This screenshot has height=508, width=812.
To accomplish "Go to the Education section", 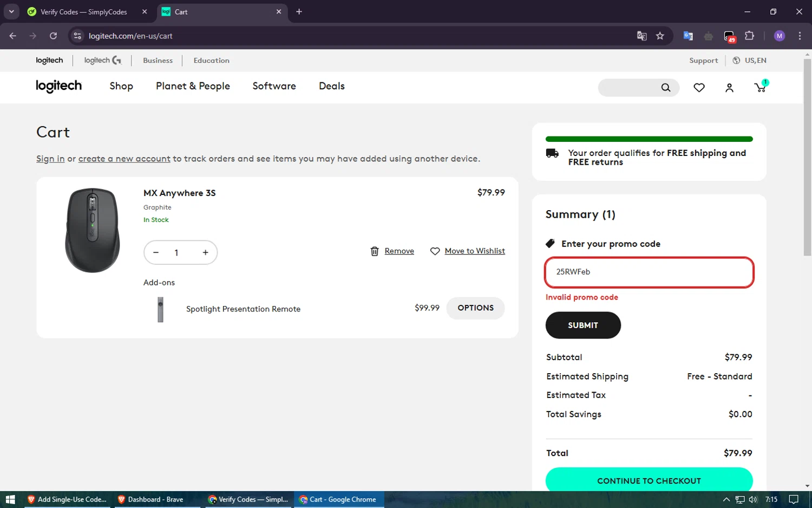I will click(x=212, y=61).
